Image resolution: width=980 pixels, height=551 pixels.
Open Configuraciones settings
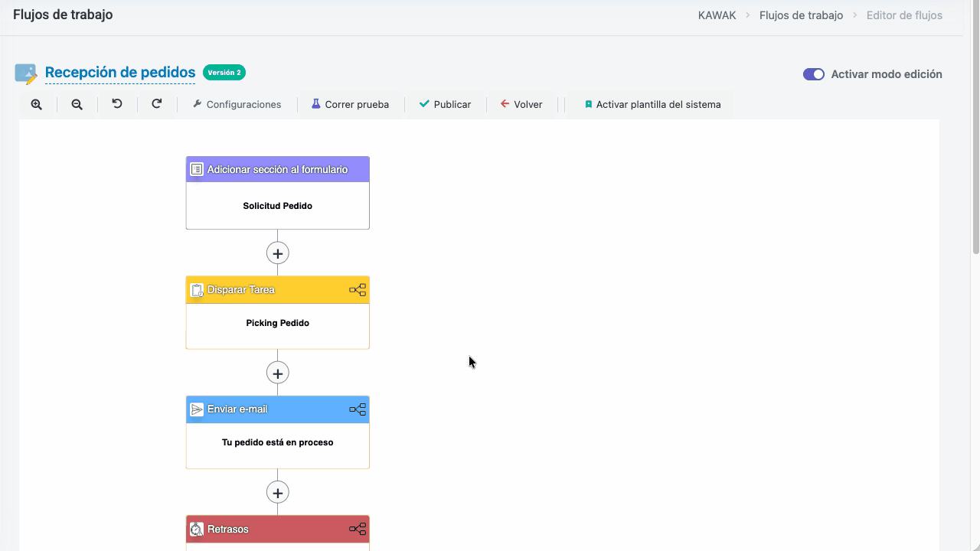point(237,104)
